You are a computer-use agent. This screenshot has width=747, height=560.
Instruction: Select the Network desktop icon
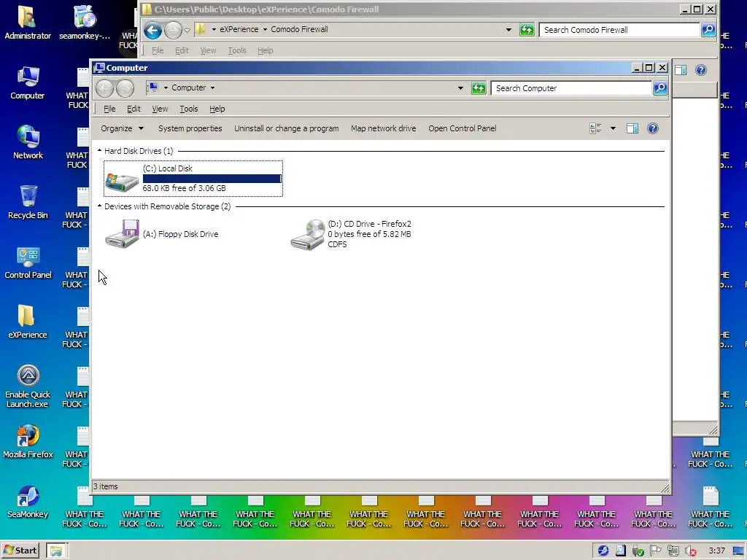pos(28,142)
